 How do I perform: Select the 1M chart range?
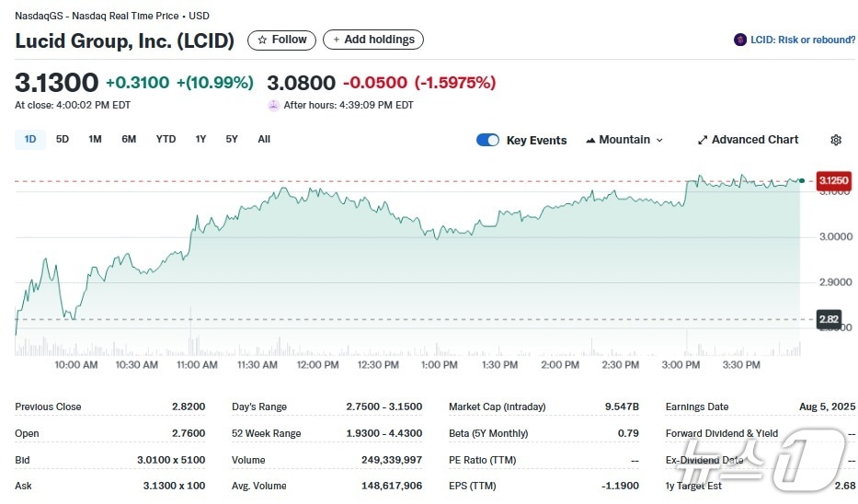click(95, 139)
